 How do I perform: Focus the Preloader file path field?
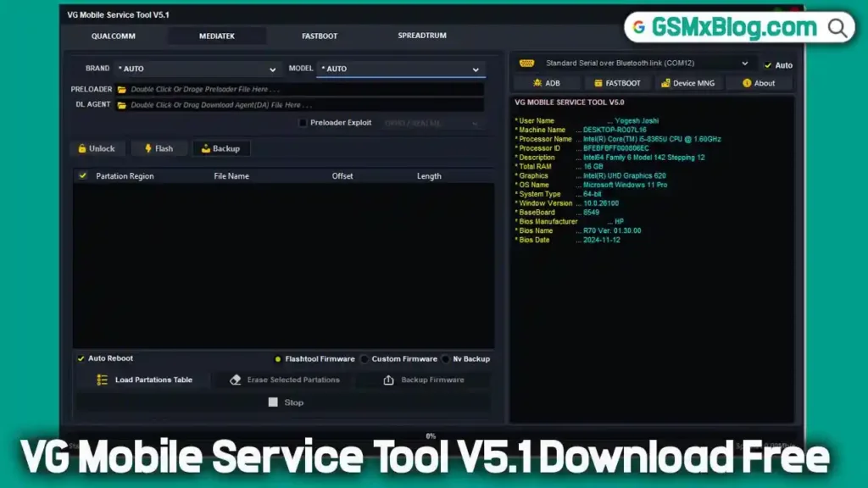pos(299,89)
